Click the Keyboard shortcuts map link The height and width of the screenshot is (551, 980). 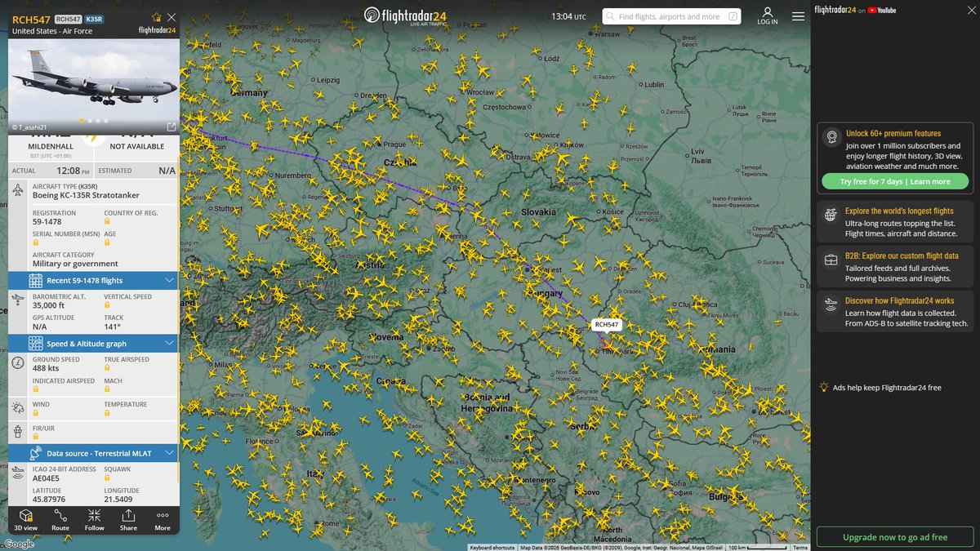492,547
